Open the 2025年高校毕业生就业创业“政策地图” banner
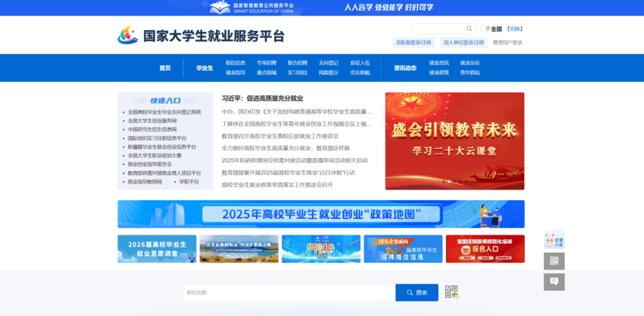 (x=321, y=214)
